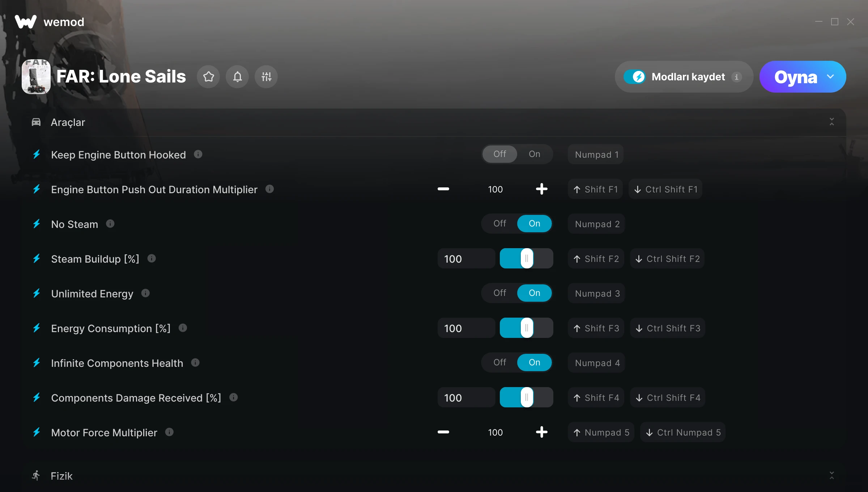Image resolution: width=868 pixels, height=492 pixels.
Task: Click the WeMod logo
Action: click(26, 22)
